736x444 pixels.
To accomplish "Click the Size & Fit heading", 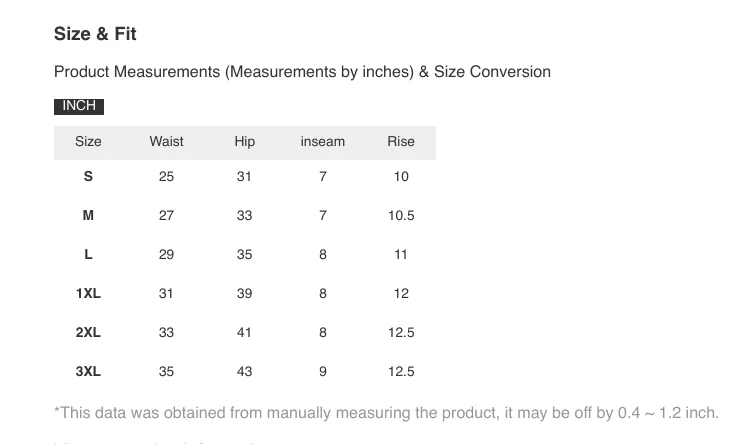I will 95,34.
